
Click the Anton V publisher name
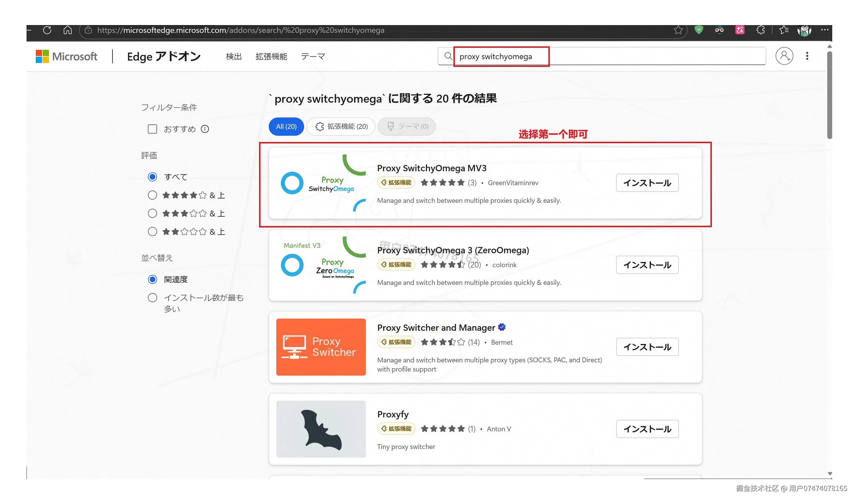pyautogui.click(x=499, y=429)
